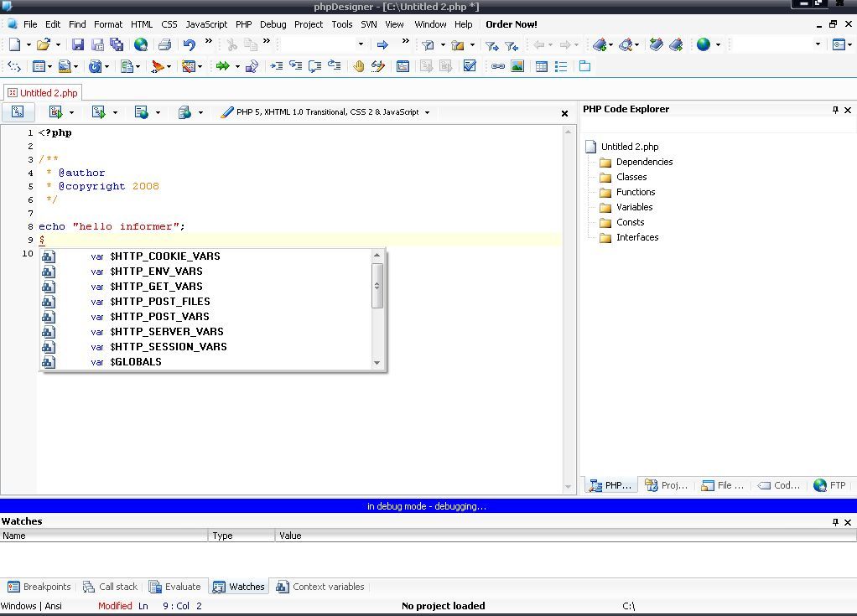Switch to the Evaluate tab
Screen dimensions: 857x616
[175, 587]
